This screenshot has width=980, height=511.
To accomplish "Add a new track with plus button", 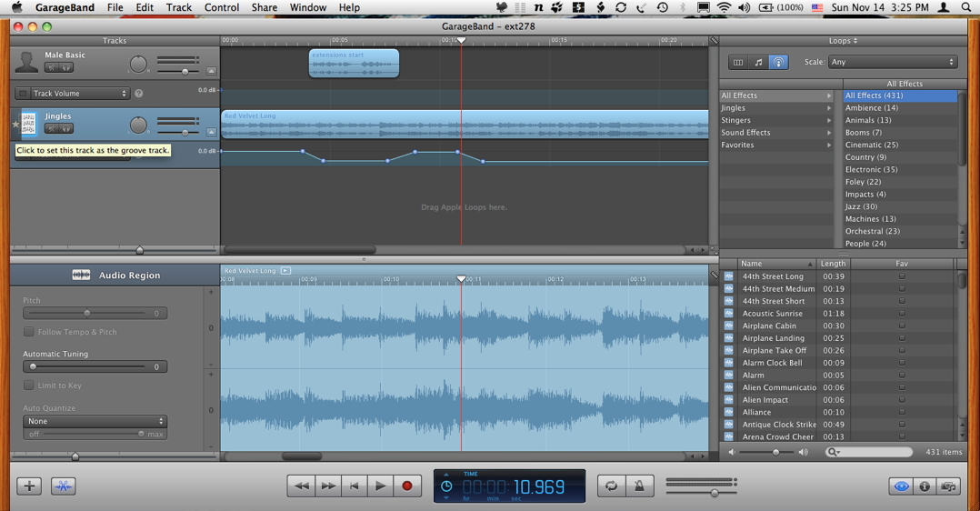I will pos(29,486).
